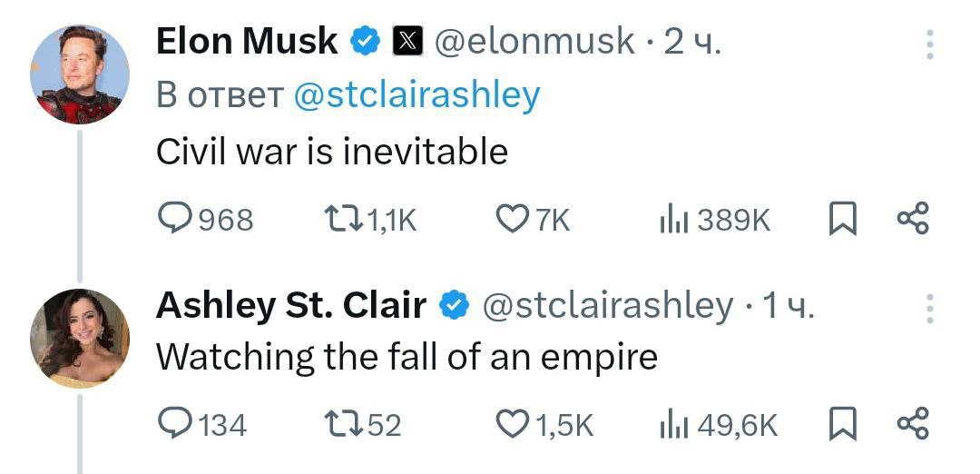The height and width of the screenshot is (474, 980).
Task: Repost Elon Musk's Civil war tweet
Action: (342, 219)
